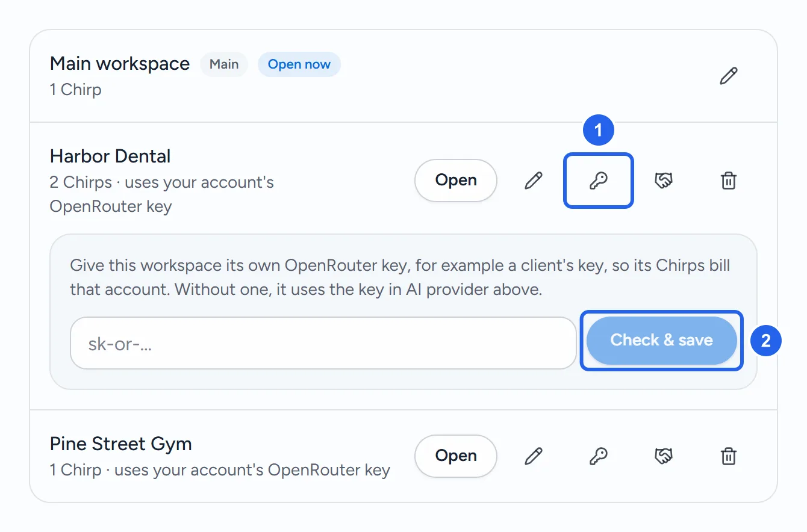Open Pine Street Gym key settings
The height and width of the screenshot is (532, 807).
[x=599, y=456]
